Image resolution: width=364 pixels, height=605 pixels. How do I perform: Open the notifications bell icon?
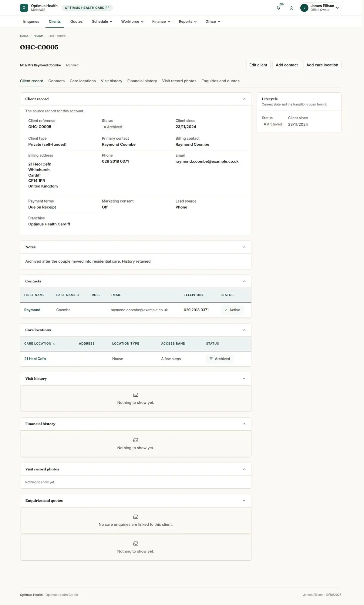(x=278, y=8)
